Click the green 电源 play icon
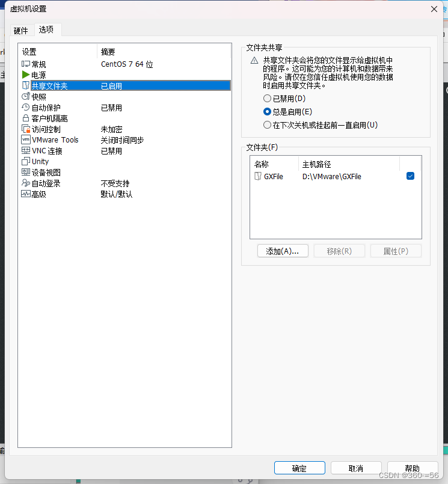 [26, 75]
